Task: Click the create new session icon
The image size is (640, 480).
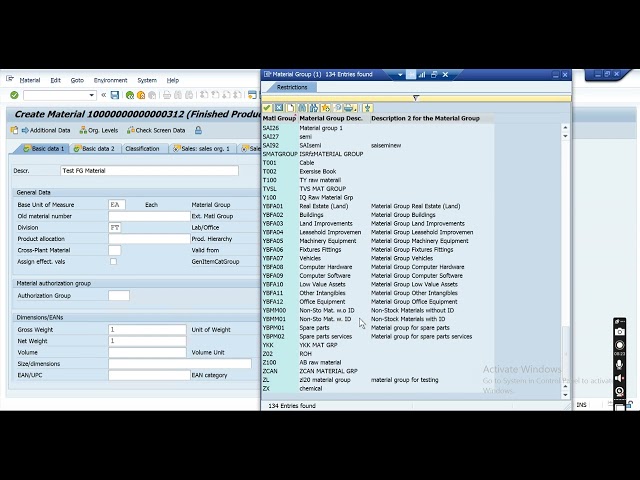Action: pyautogui.click(x=252, y=95)
